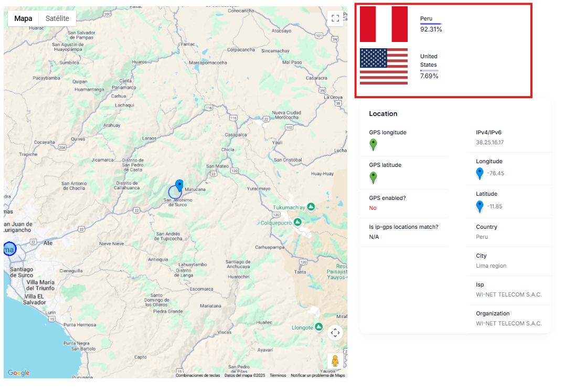Click the San Mateo map label
This screenshot has height=392, width=564.
pos(217,166)
